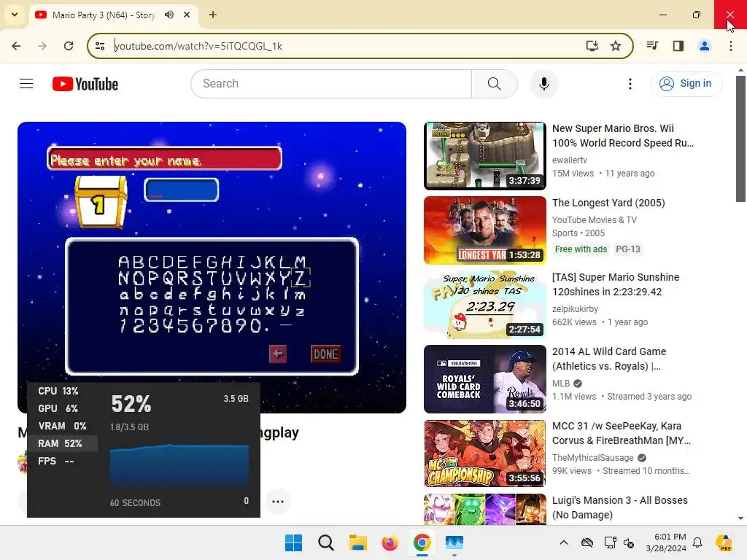Select VRAM row in performance overlay

coord(63,426)
